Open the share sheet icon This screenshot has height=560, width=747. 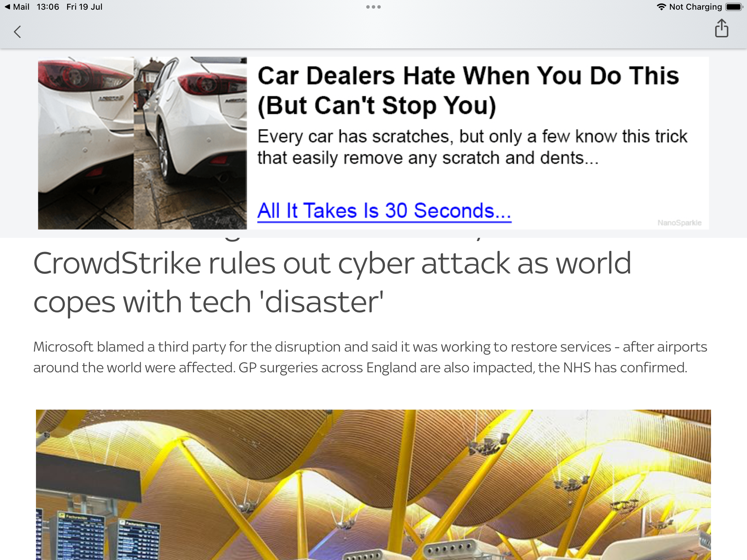pyautogui.click(x=721, y=28)
